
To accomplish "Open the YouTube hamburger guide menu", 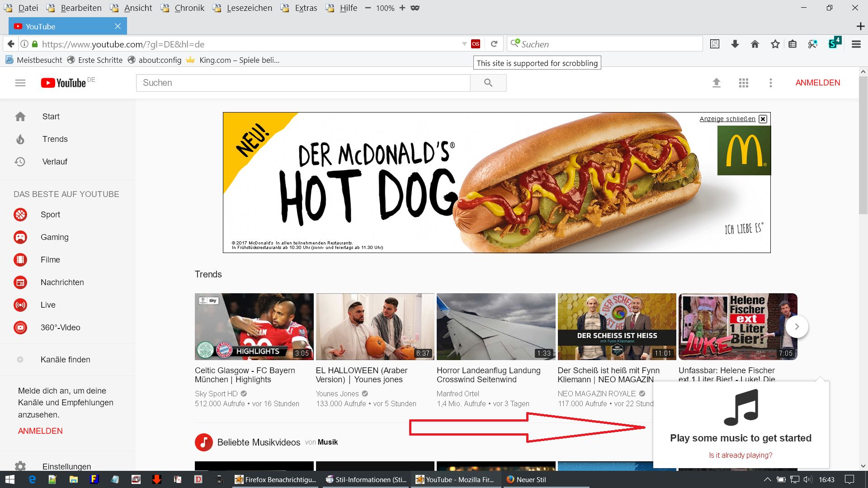I will tap(20, 83).
